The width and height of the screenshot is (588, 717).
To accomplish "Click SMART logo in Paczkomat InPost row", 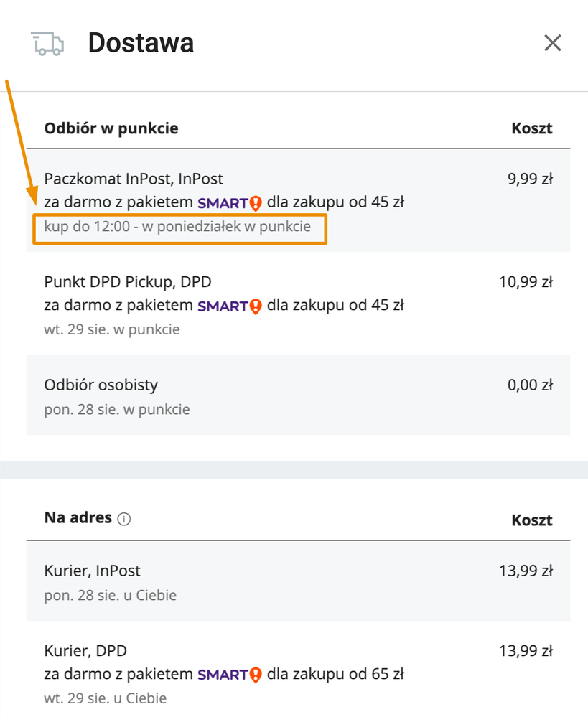I will coord(230,202).
